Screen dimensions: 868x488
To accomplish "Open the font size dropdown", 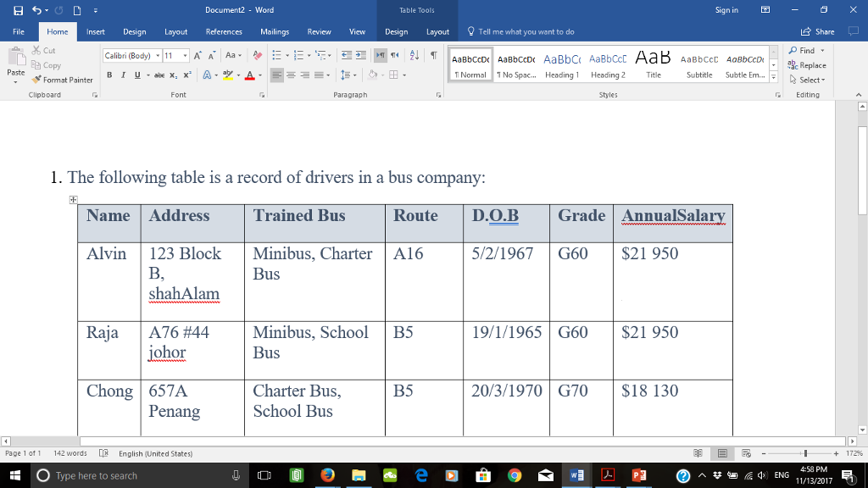I will (x=178, y=56).
